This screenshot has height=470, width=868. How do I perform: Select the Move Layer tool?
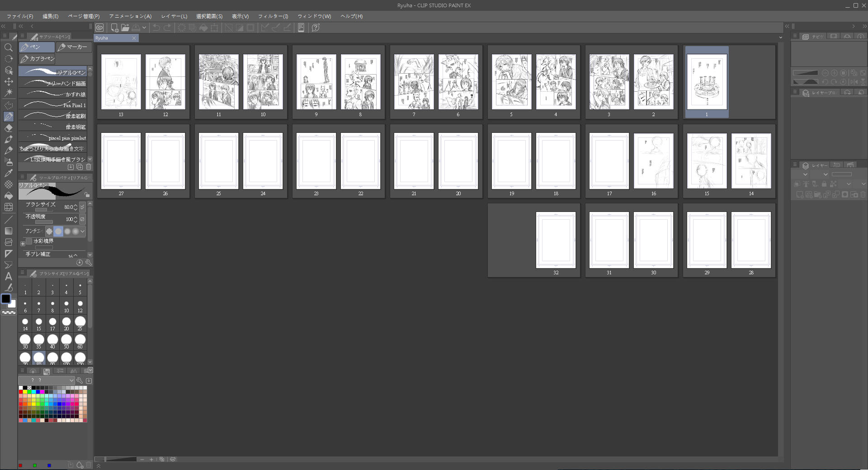tap(8, 82)
